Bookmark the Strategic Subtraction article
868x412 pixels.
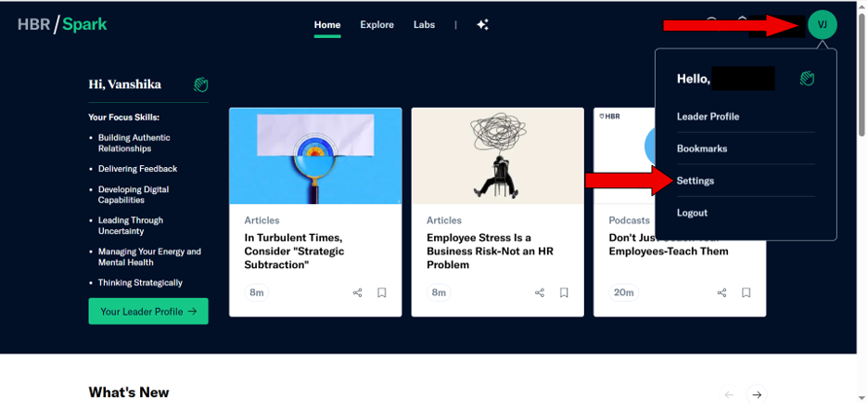381,293
